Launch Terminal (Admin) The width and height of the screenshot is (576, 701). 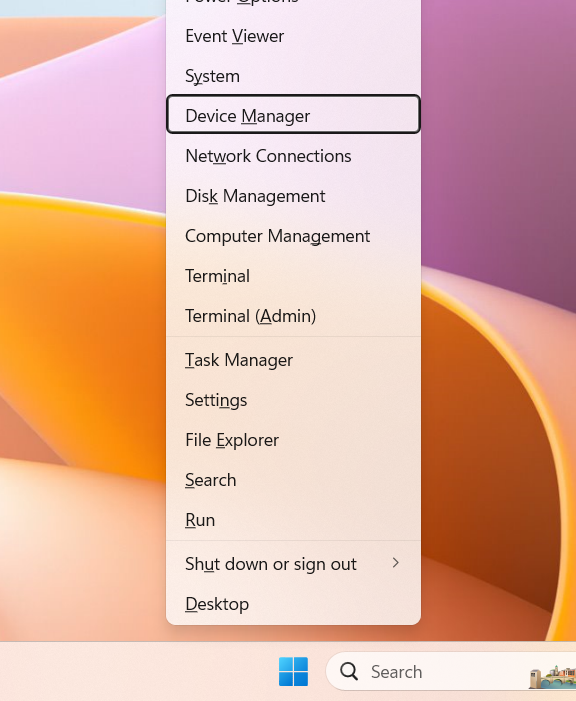coord(293,316)
